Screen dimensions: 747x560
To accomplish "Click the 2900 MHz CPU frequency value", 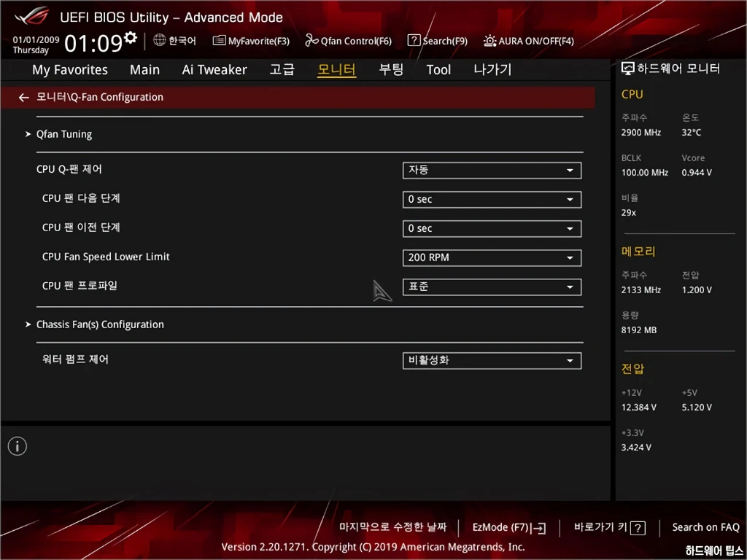I will click(x=640, y=133).
